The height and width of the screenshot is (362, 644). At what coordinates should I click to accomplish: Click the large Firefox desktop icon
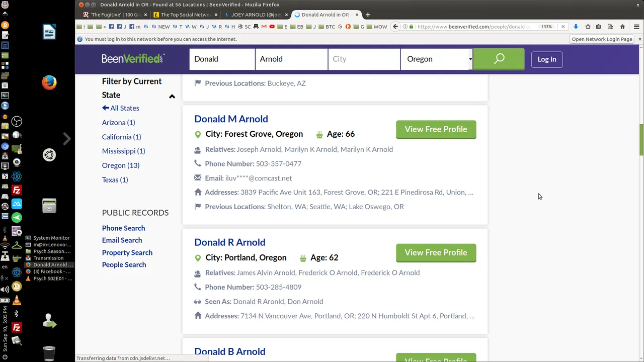pyautogui.click(x=49, y=82)
